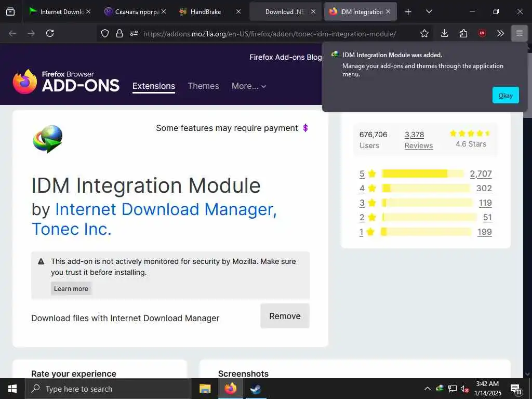Open the Windows Start menu
The width and height of the screenshot is (532, 399).
[x=12, y=389]
